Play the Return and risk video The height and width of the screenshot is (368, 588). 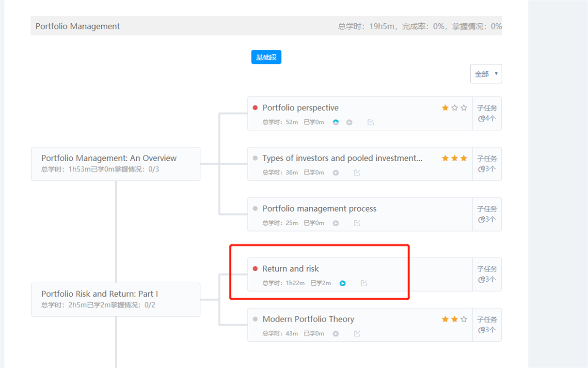[343, 283]
